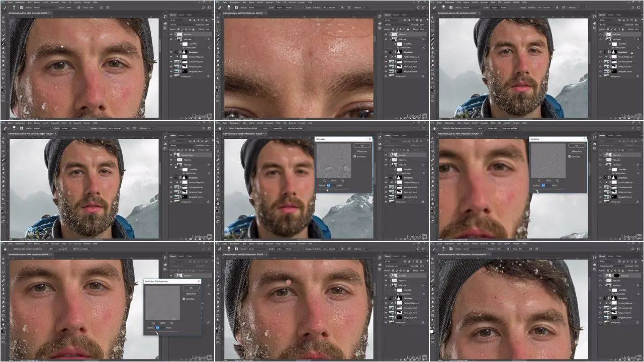Toggle Vorschau in Hochpass dialog beside the mountain

point(354,156)
